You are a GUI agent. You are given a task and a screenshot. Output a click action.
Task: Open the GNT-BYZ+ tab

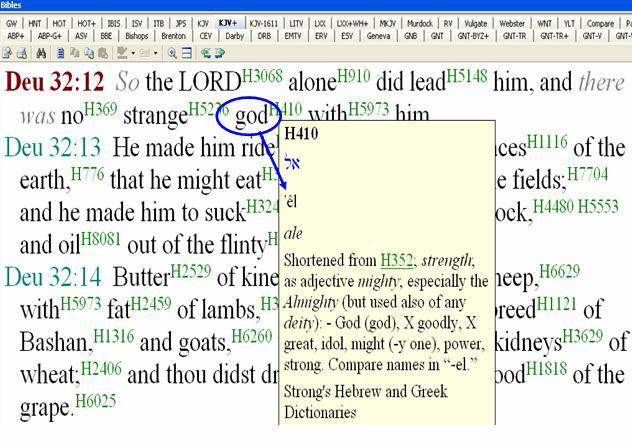point(473,36)
